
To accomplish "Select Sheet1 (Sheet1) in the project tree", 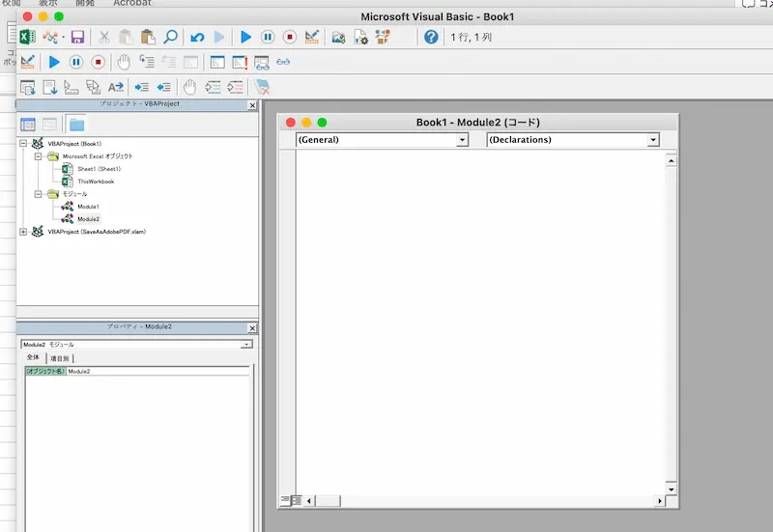I will [100, 169].
